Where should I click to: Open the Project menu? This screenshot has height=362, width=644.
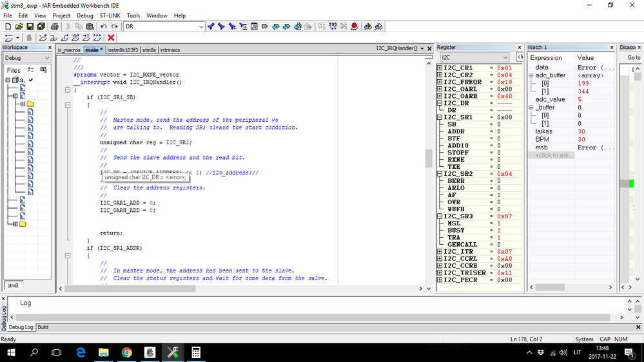pos(61,15)
